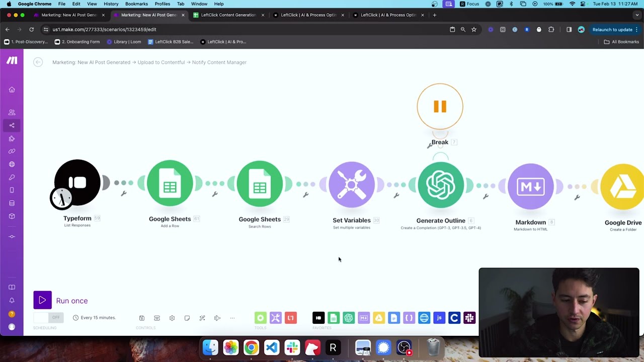644x362 pixels.
Task: Open the Slack favorite in the bottom bar
Action: click(469, 318)
